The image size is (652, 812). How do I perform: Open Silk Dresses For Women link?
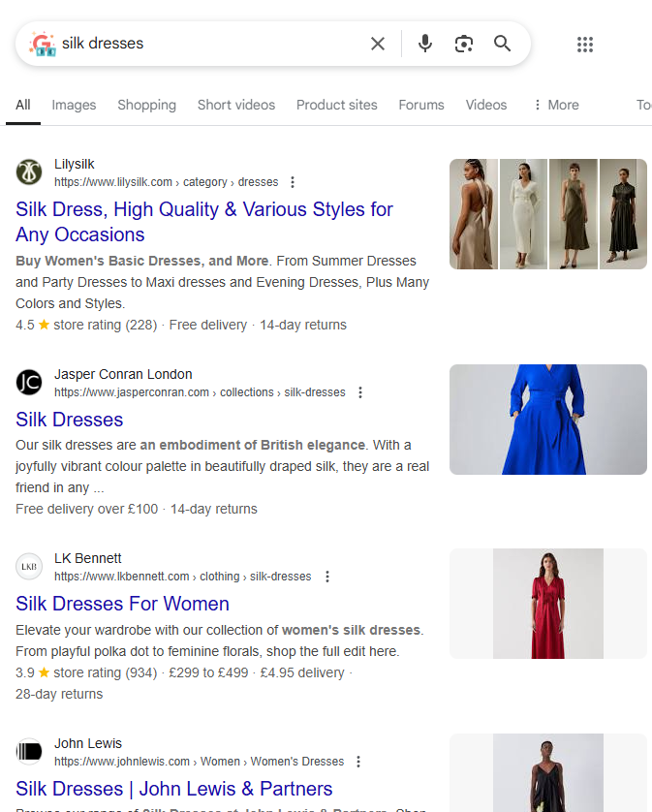coord(122,604)
